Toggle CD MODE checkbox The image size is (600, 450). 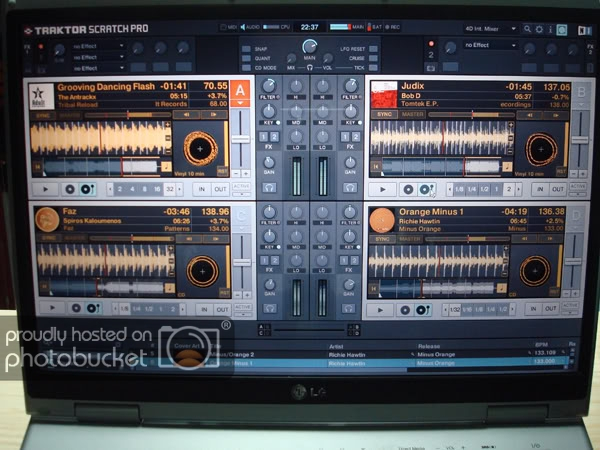point(246,68)
